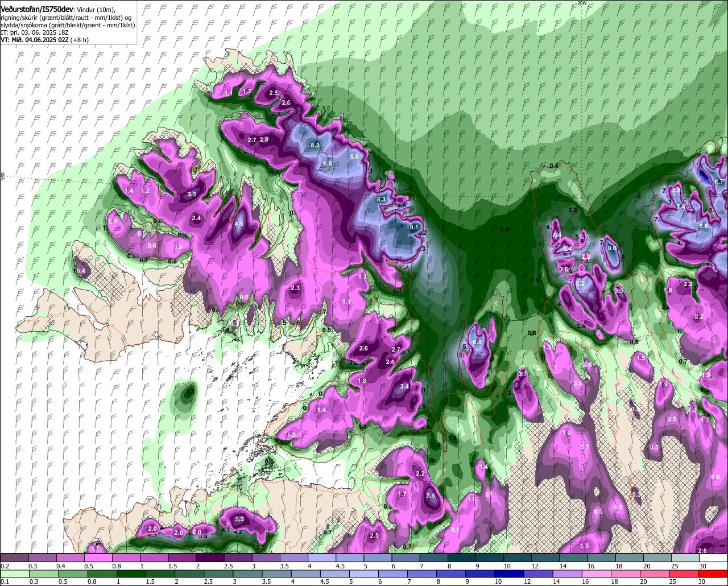Pick the bright magenta 0.5 swatch in the upper legend
728x586 pixels.
[98, 558]
